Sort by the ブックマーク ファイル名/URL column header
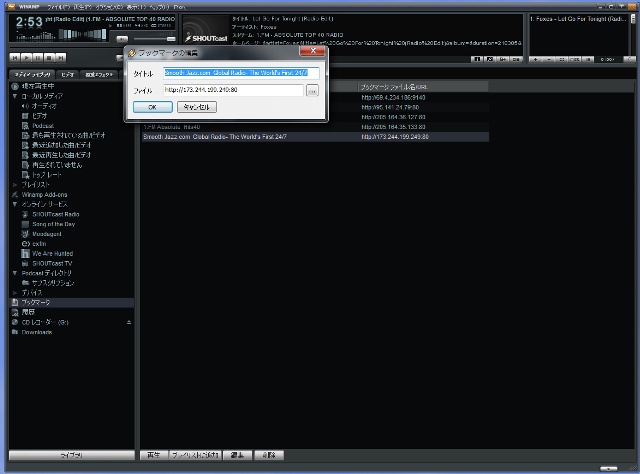Image resolution: width=640 pixels, height=474 pixels. point(423,87)
